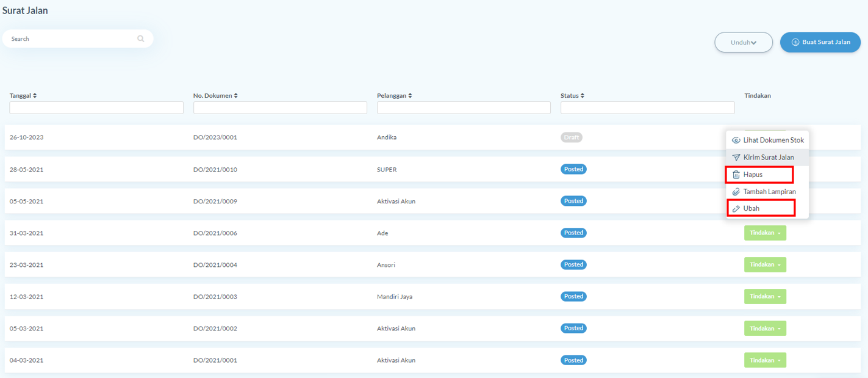Click the Surat Jalan page title
The image size is (868, 378).
(x=25, y=10)
